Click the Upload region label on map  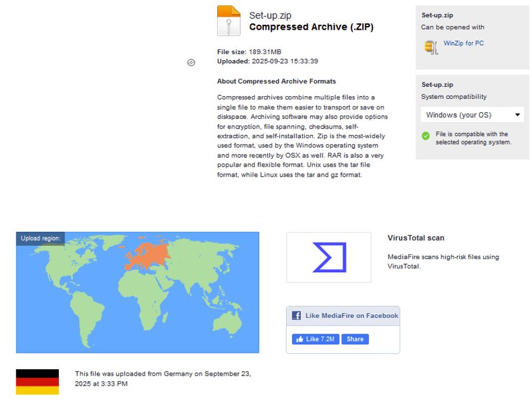tap(41, 238)
